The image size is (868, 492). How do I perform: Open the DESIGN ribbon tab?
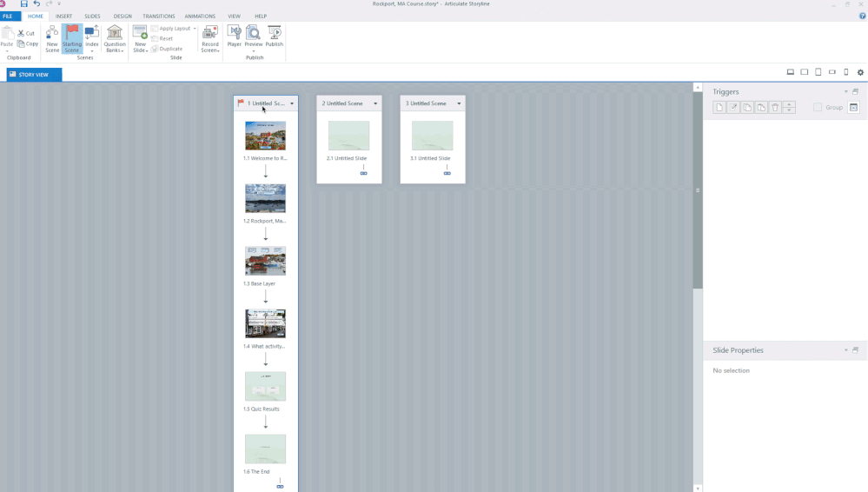coord(123,16)
